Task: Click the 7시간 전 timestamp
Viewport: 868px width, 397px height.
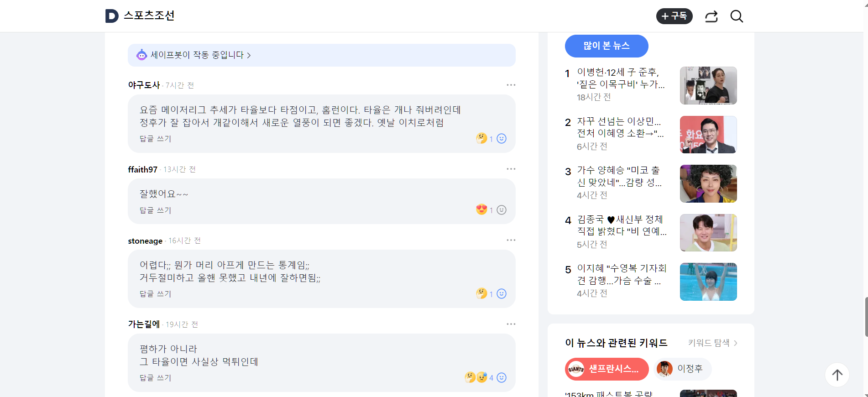Action: (x=179, y=85)
